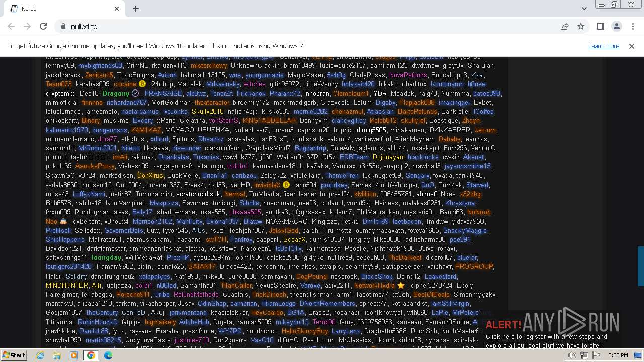Screen dimensions: 644x362
Task: Open user profile mybigfriends00
Action: point(100,65)
